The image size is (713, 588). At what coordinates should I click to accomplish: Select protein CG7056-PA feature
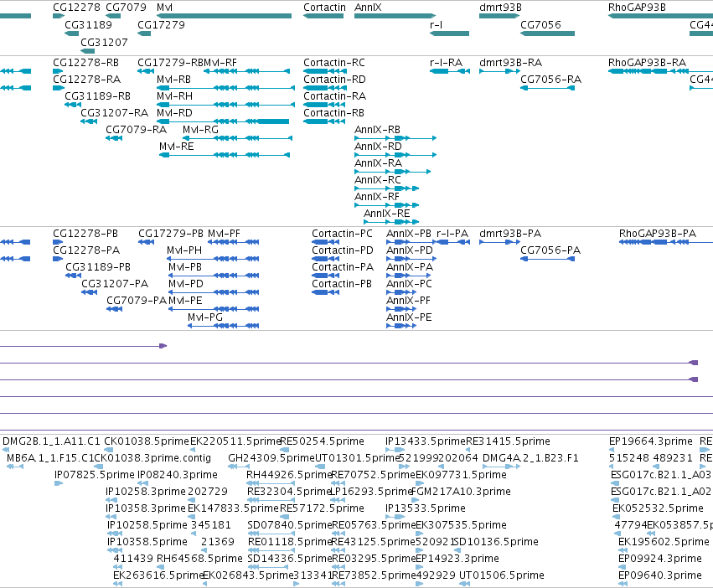point(547,259)
